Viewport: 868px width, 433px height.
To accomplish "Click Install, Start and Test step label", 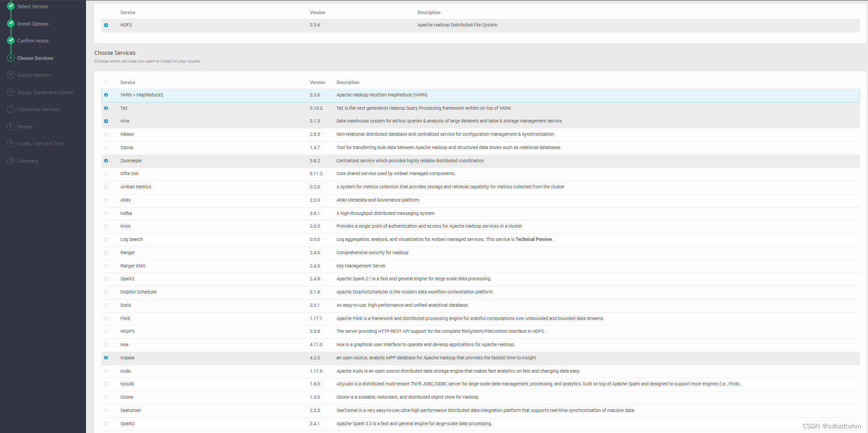I will [40, 144].
